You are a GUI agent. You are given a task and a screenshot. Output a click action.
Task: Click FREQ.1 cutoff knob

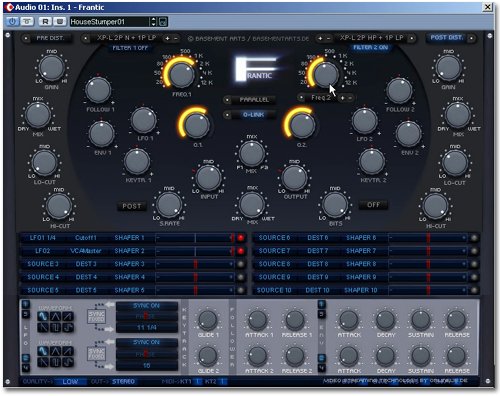[182, 74]
